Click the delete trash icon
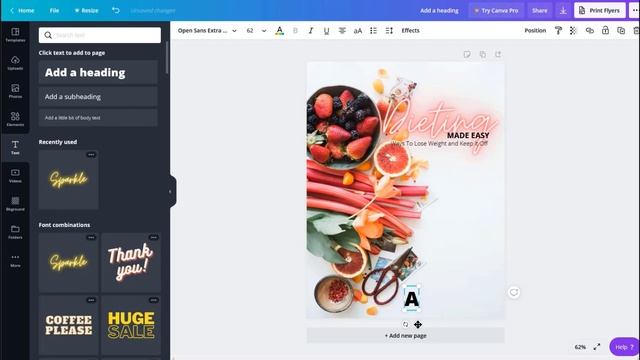This screenshot has height=360, width=640. click(636, 31)
